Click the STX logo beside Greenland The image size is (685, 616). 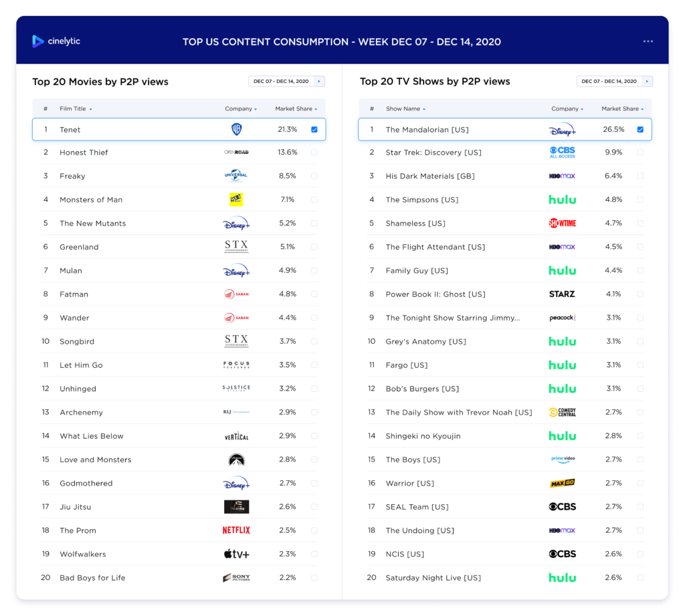pyautogui.click(x=236, y=246)
